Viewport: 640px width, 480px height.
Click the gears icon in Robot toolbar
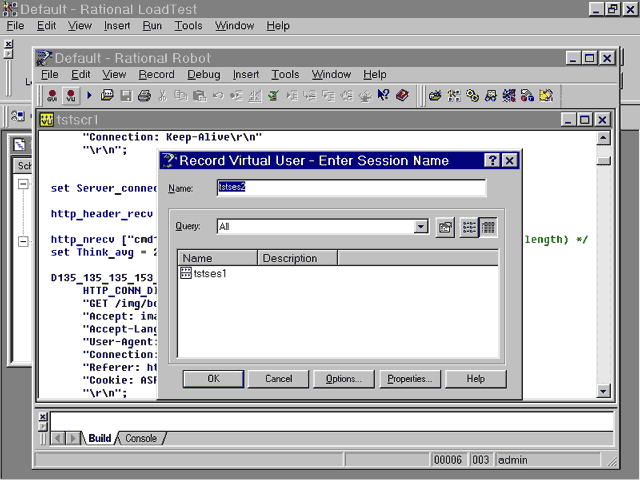pyautogui.click(x=472, y=96)
